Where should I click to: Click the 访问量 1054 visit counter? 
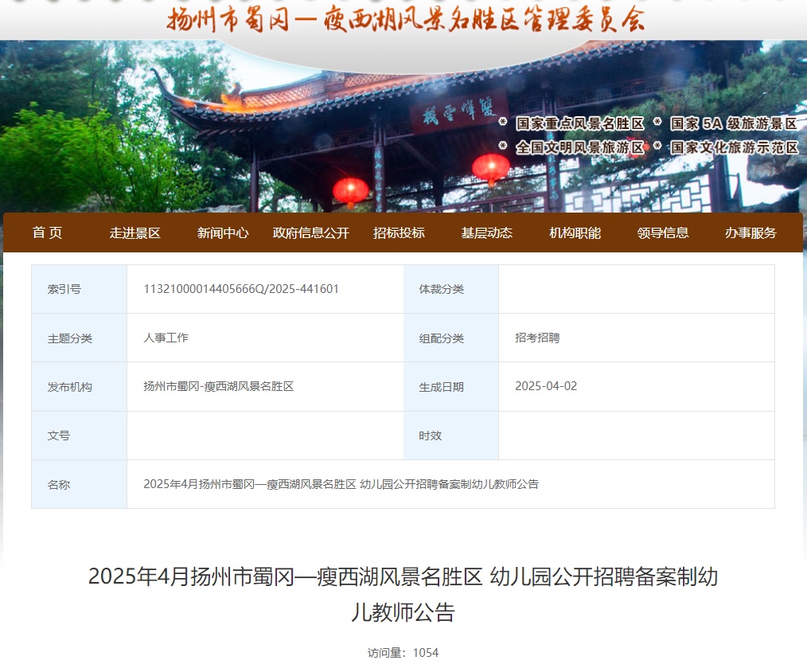pyautogui.click(x=403, y=653)
